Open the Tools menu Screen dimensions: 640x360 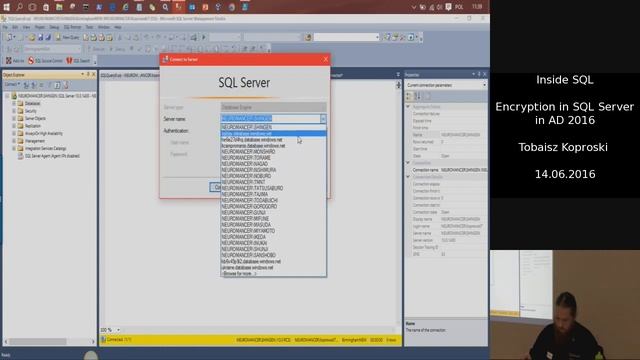pyautogui.click(x=89, y=27)
